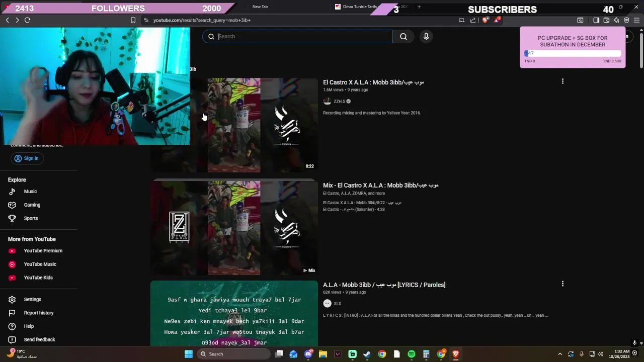Open a new browser tab with plus

point(419,7)
